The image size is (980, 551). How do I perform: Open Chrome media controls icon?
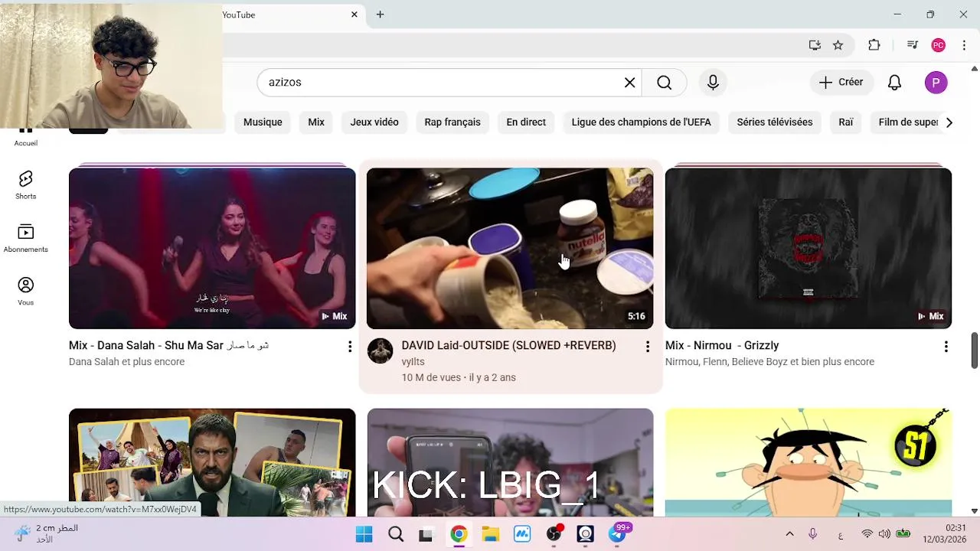click(912, 45)
